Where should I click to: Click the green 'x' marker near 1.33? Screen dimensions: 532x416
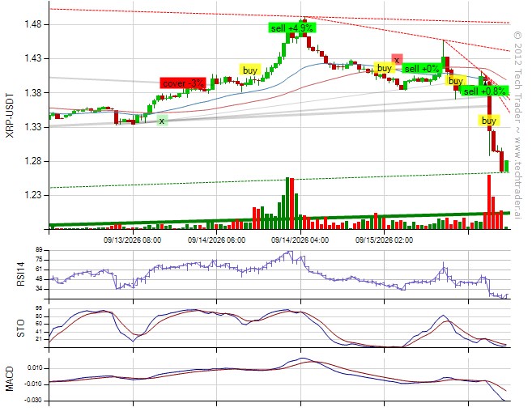pos(162,121)
